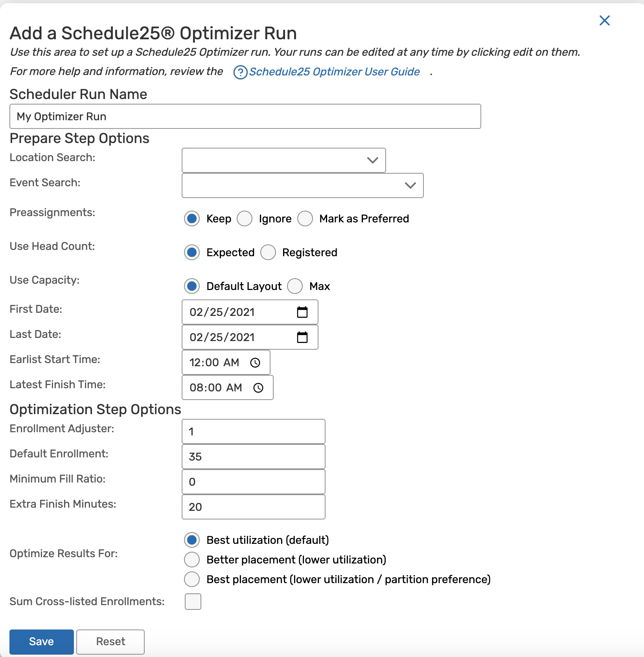Screen dimensions: 644x657
Task: Click the Scheduler Run Name field
Action: click(x=245, y=117)
